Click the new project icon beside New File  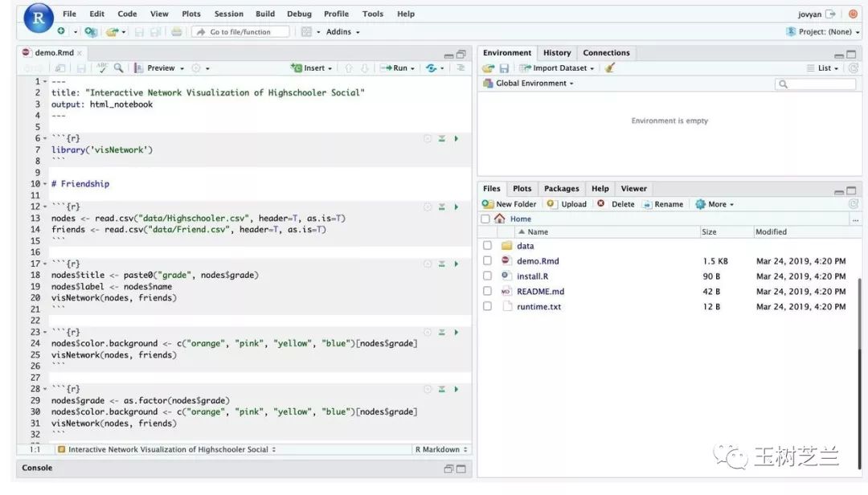coord(91,32)
